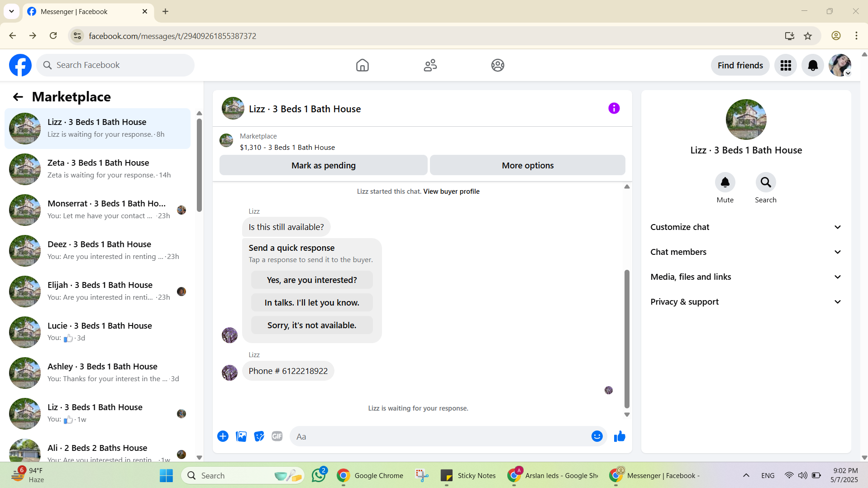Open listing $1,310 - 3 Beds 1 Bath House

coord(287,147)
